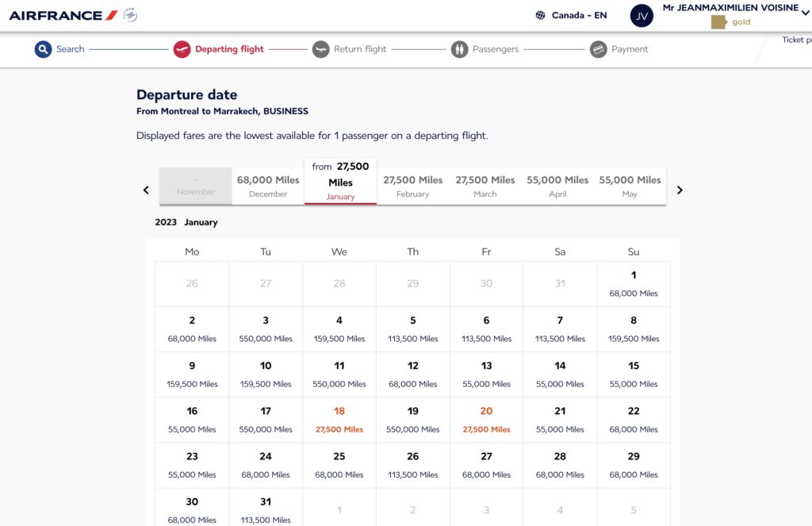Select January 1 for 68,000 Miles
The height and width of the screenshot is (526, 812).
(633, 284)
